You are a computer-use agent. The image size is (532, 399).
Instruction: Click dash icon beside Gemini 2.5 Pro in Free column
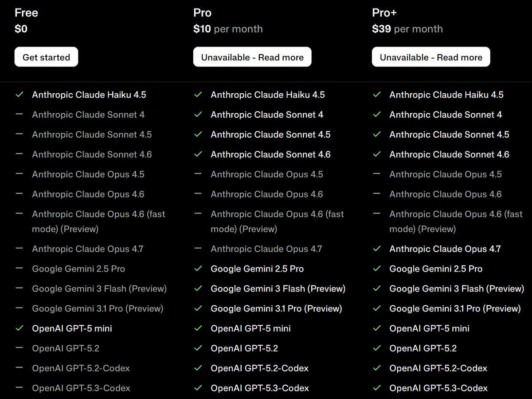19,269
